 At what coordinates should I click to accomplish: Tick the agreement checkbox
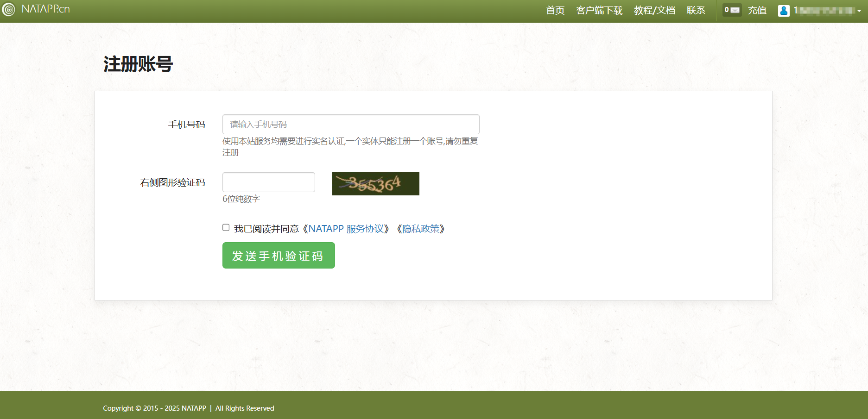coord(226,227)
